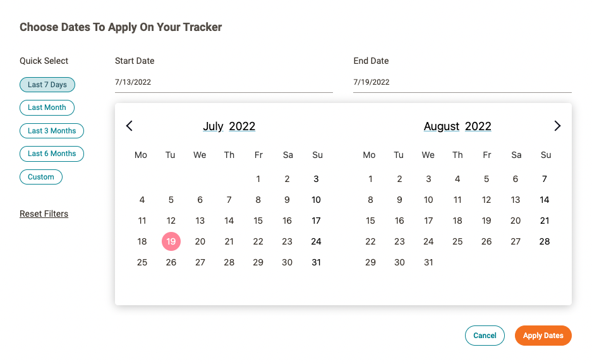Open the 2022 year selector beside August
Screen dimensions: 592x364
pyautogui.click(x=478, y=126)
